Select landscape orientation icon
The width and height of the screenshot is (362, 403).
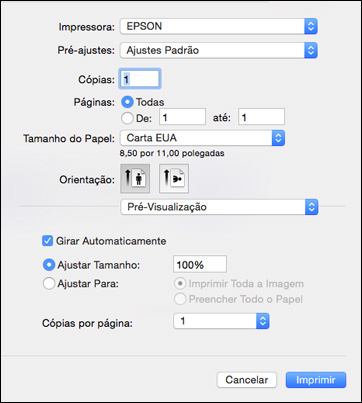tap(174, 179)
